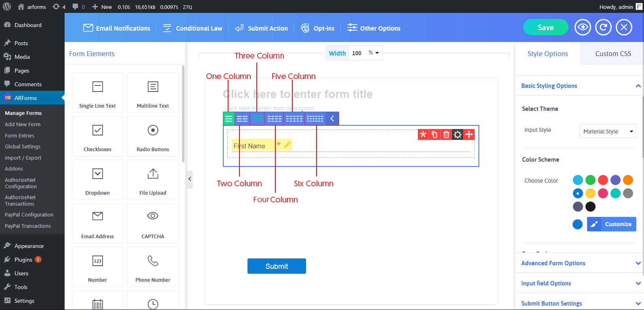
Task: Preview form with the eye icon
Action: 583,27
